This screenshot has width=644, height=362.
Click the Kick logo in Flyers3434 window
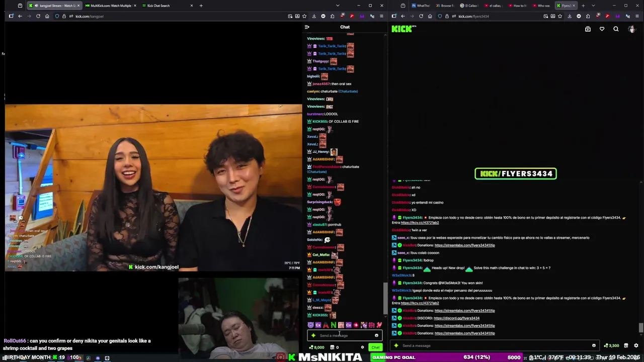[404, 29]
